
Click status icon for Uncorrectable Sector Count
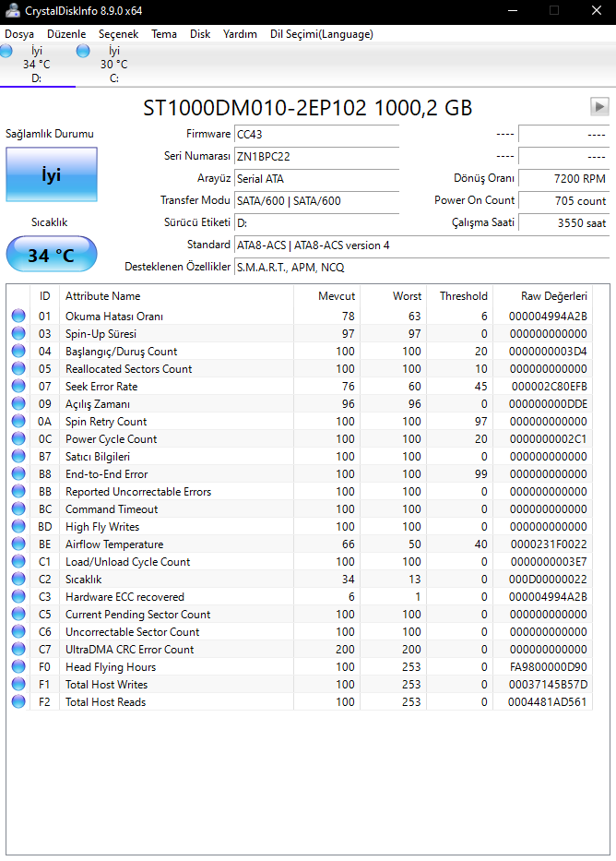point(18,631)
